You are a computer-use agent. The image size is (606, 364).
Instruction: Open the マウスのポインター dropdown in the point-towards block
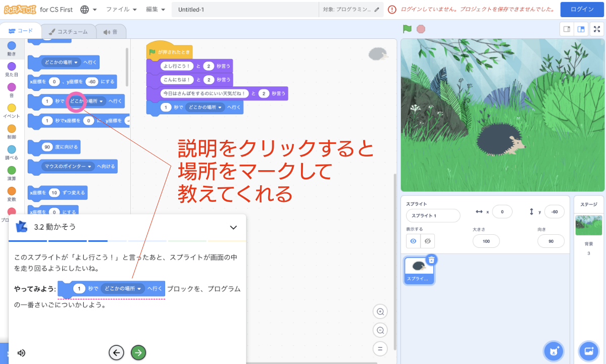click(x=69, y=166)
